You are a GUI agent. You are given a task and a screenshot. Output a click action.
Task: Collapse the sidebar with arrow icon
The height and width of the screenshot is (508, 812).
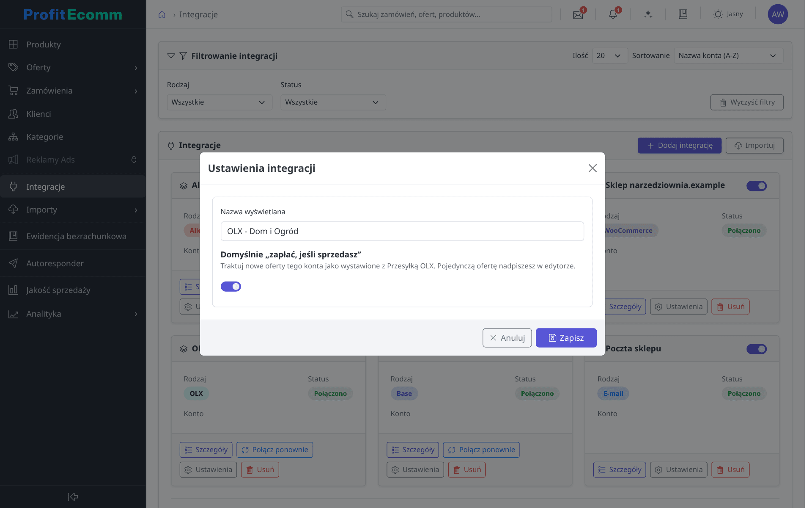click(x=73, y=497)
